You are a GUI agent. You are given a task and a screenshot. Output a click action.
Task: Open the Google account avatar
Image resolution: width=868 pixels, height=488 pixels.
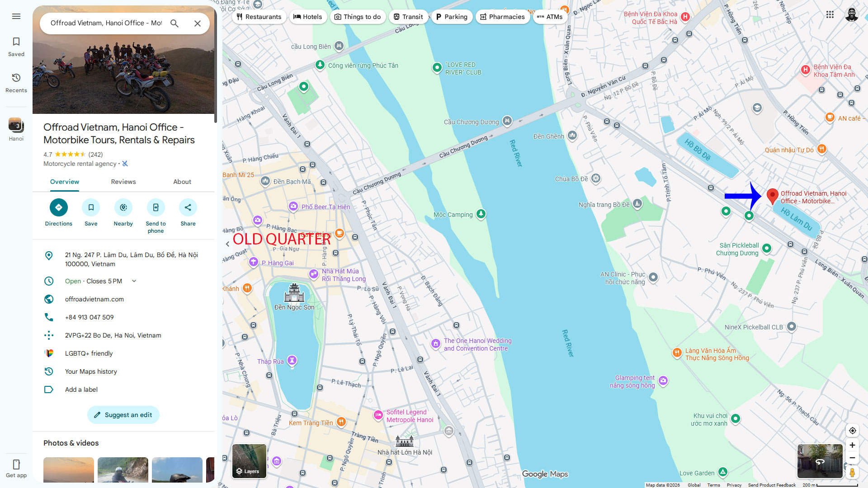[x=852, y=14]
